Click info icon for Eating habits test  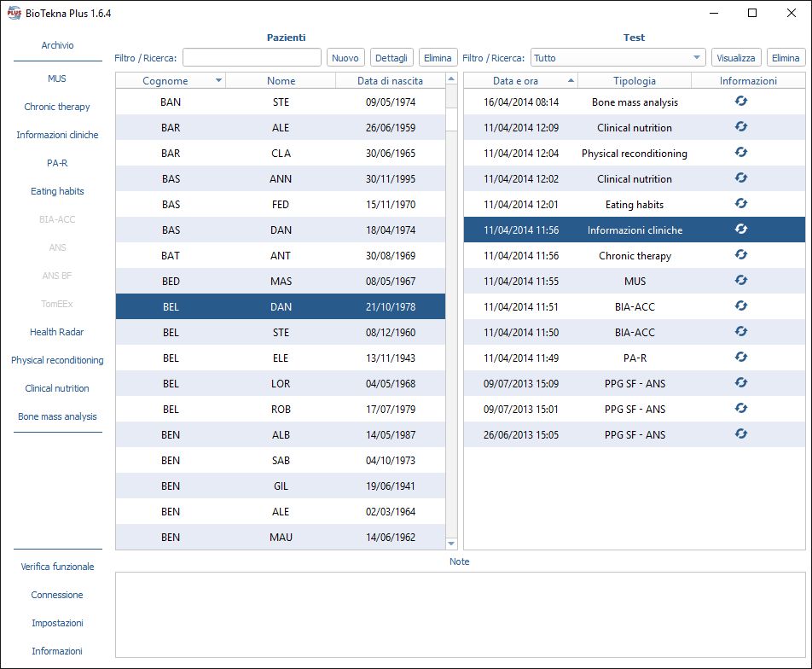click(x=740, y=204)
